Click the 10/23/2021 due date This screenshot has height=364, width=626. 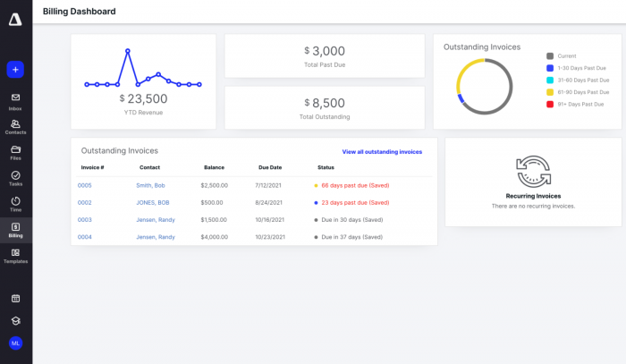point(270,237)
